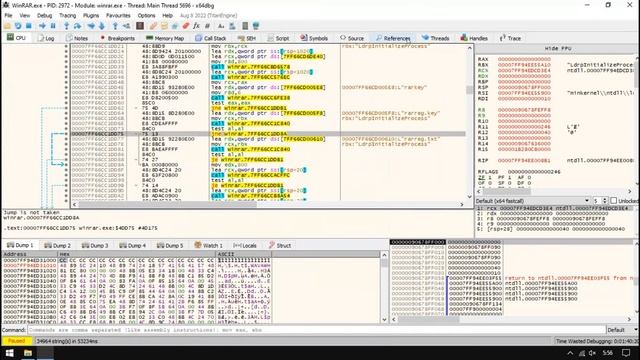Click the Pause toolbar icon
Image resolution: width=640 pixels, height=360 pixels.
53,26
